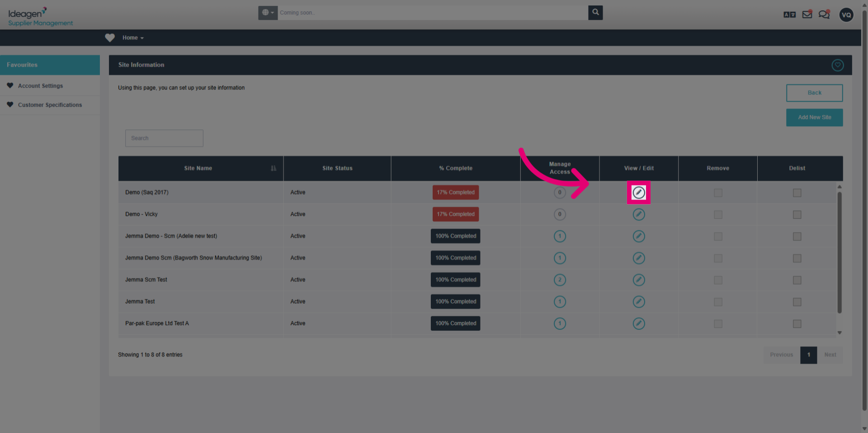
Task: Tick Remove checkbox for Jemma Test
Action: 718,302
